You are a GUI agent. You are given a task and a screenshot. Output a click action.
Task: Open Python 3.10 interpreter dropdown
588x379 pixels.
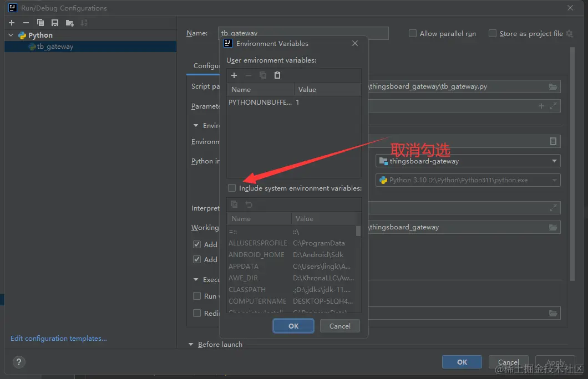pos(468,180)
